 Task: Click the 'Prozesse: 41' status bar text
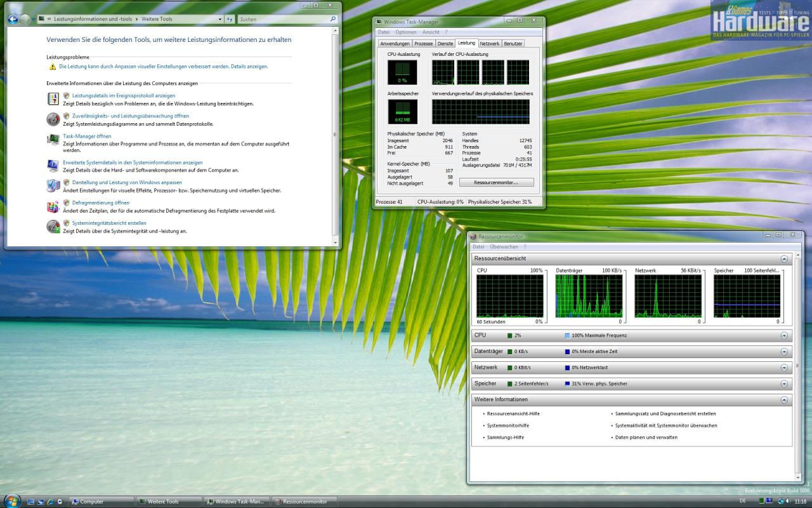coord(390,202)
